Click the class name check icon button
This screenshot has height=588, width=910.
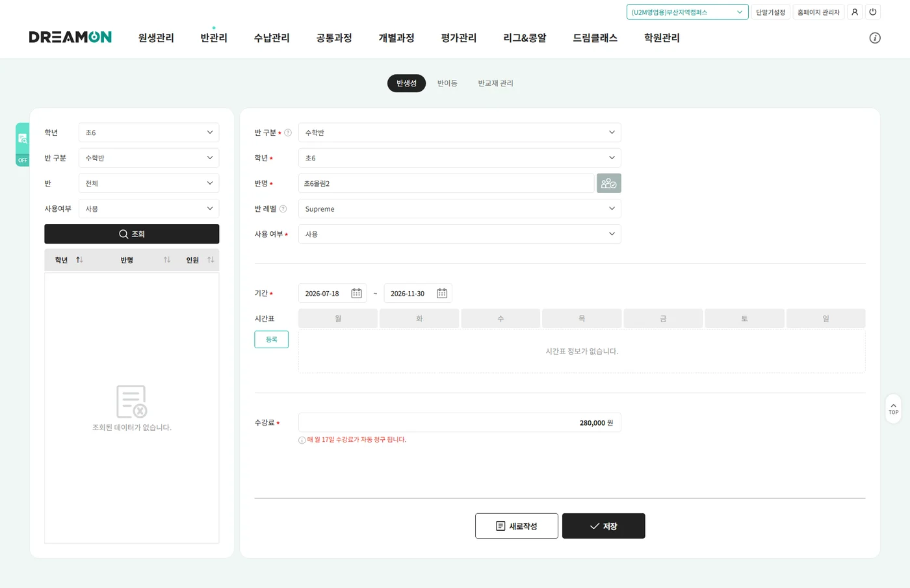click(x=609, y=183)
